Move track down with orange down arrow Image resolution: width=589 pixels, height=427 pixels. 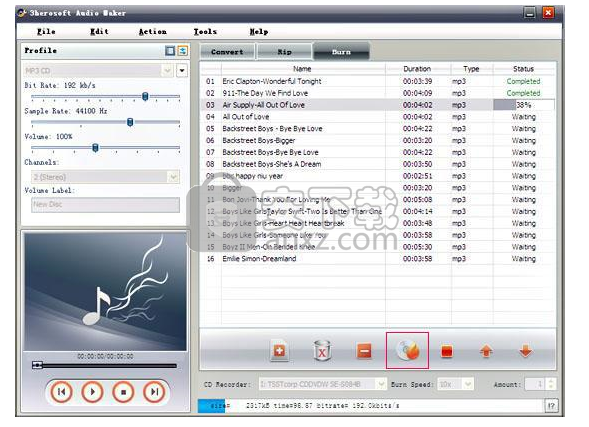(526, 351)
